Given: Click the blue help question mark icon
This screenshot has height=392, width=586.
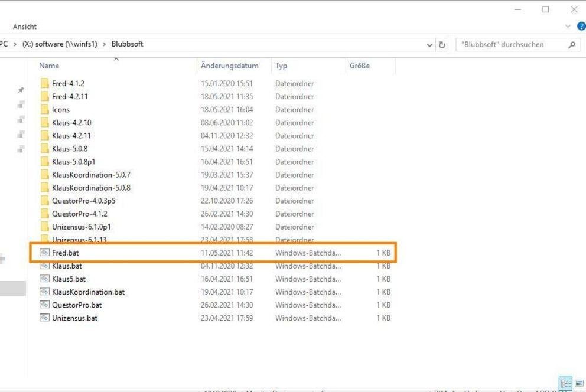Looking at the screenshot, I should 581,26.
